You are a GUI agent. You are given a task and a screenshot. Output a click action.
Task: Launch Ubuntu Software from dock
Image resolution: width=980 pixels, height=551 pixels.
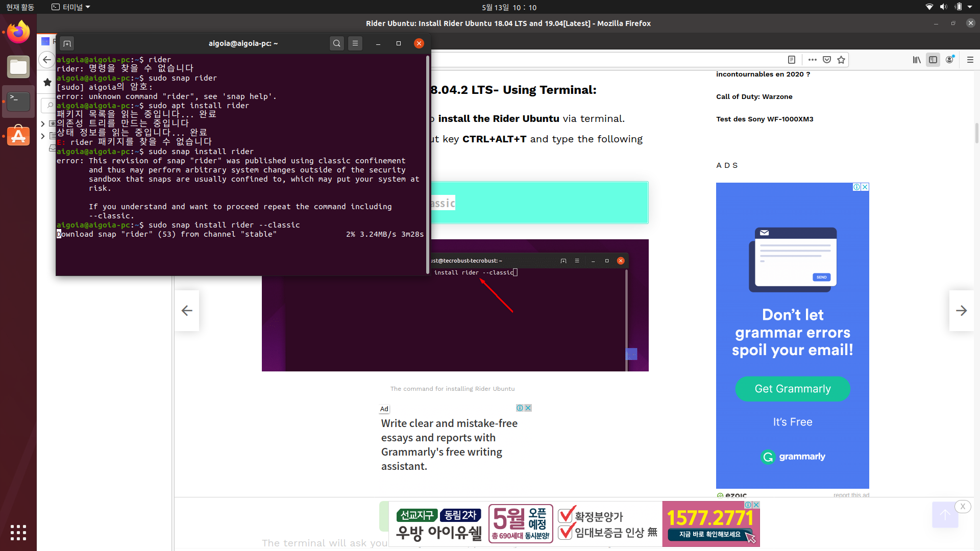point(18,136)
